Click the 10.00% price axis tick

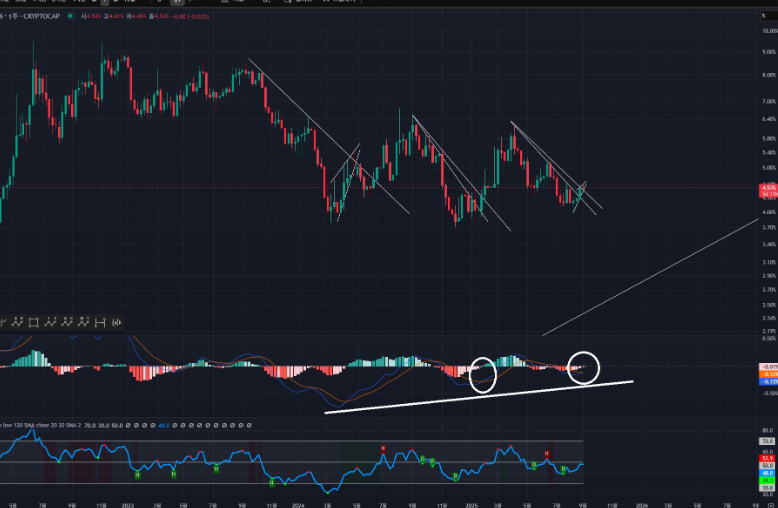tap(770, 31)
